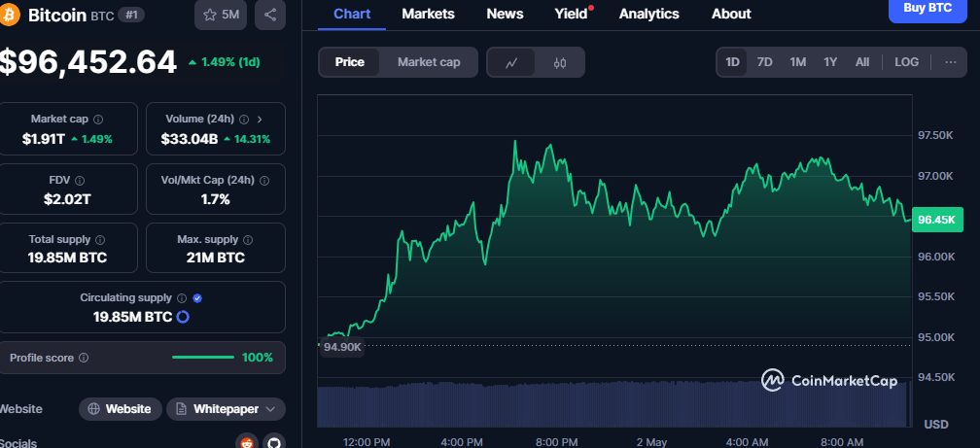Click the 96.45K current price label
This screenshot has height=448, width=980.
tap(937, 220)
